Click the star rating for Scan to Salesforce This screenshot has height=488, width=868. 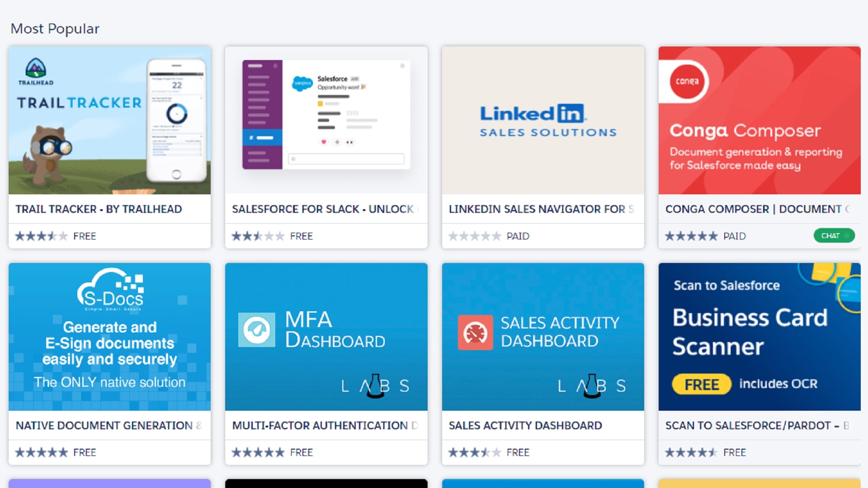691,452
